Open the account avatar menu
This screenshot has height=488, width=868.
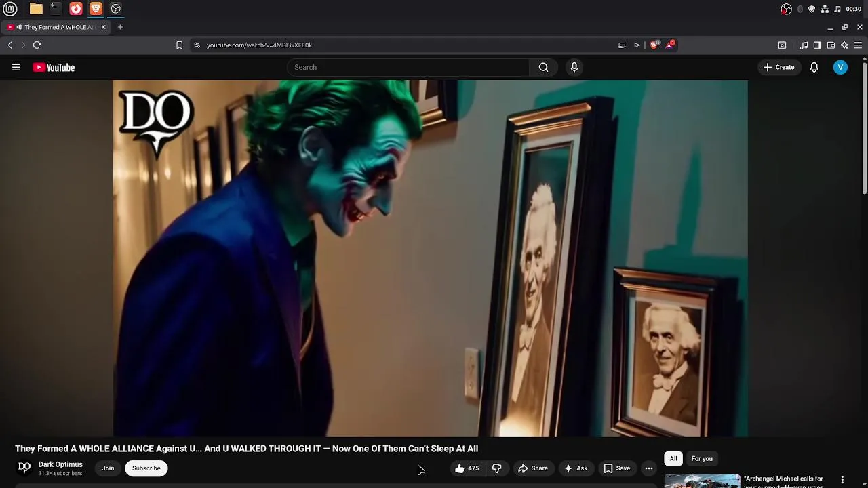840,67
